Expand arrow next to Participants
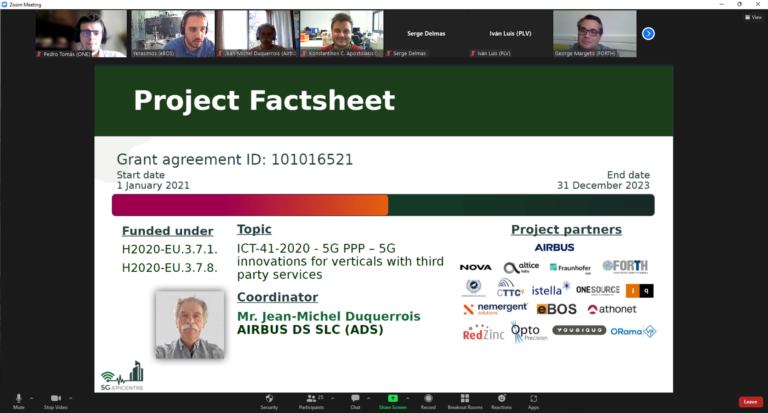The width and height of the screenshot is (768, 413). [332, 398]
